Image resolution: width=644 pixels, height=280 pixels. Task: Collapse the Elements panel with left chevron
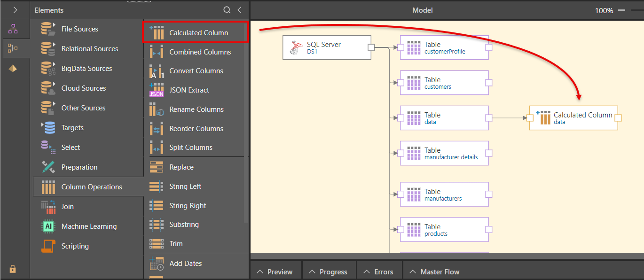(239, 10)
